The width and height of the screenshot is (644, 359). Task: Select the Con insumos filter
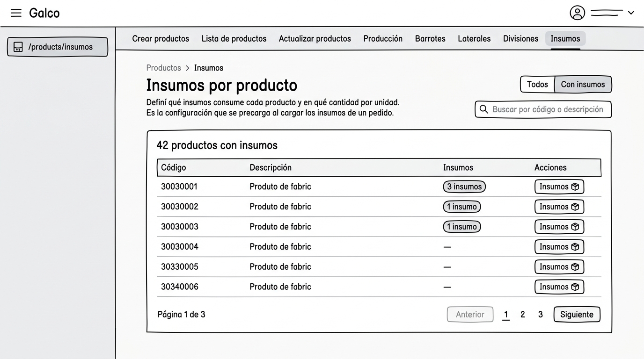pyautogui.click(x=583, y=84)
